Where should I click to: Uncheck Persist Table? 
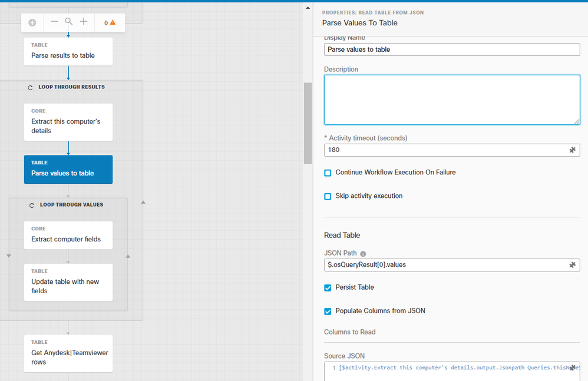coord(328,288)
